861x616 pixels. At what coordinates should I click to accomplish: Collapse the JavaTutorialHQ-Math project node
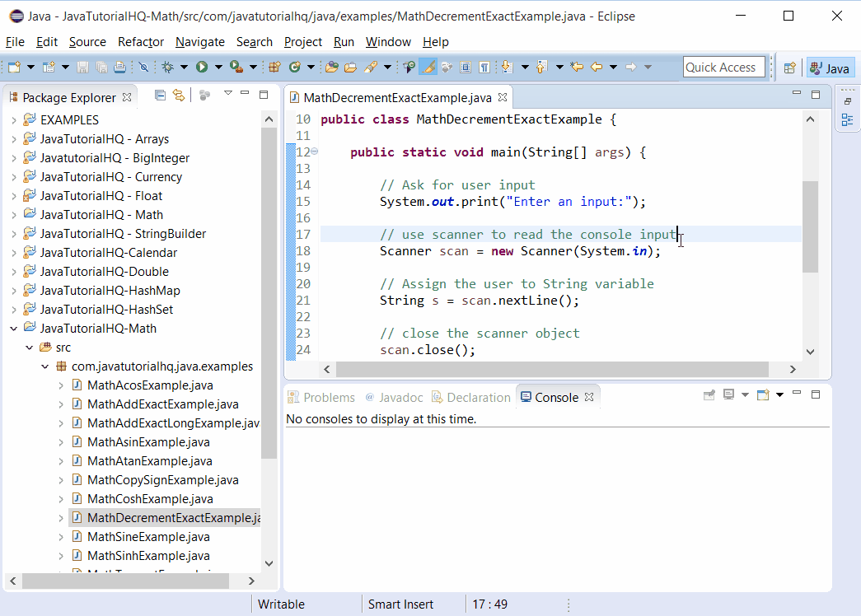[x=14, y=329]
